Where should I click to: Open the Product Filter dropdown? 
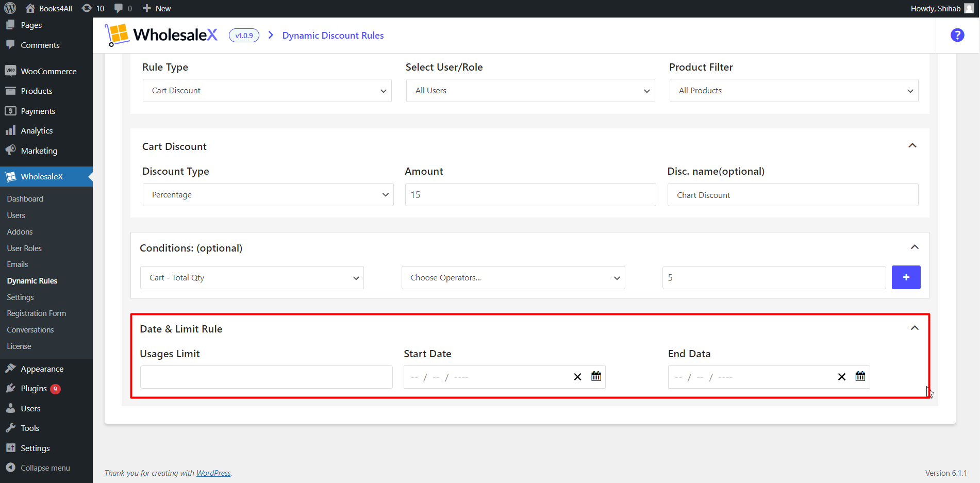(794, 90)
